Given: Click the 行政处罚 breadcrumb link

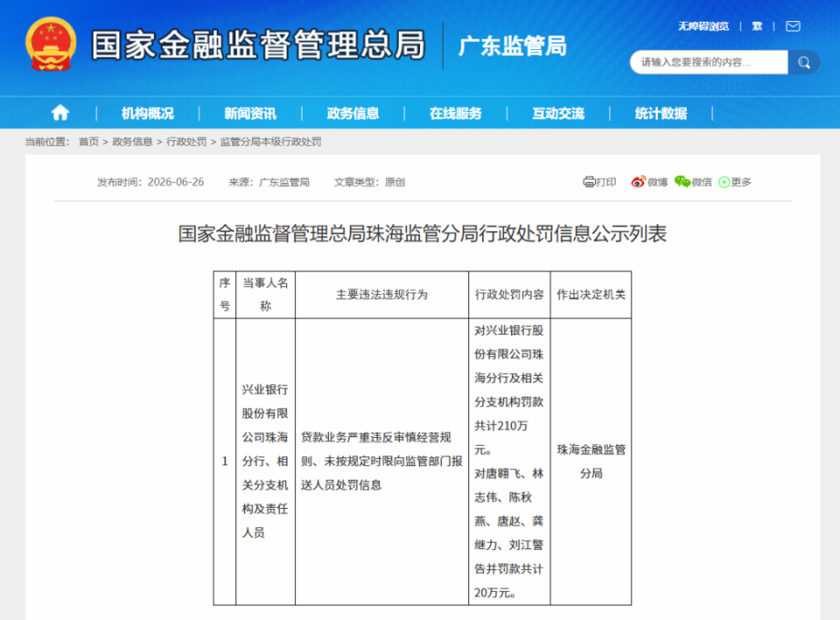Looking at the screenshot, I should click(186, 142).
